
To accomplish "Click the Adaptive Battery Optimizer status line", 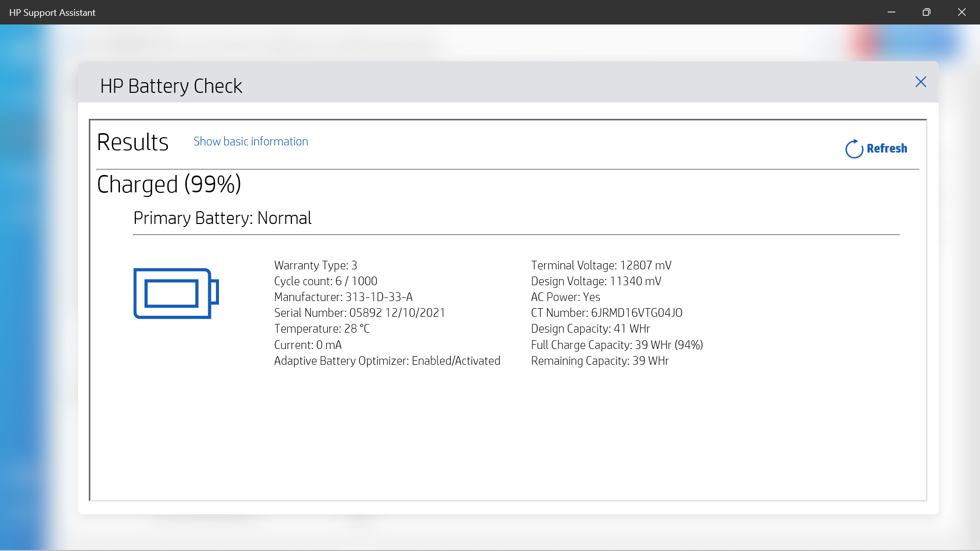I will click(x=387, y=361).
